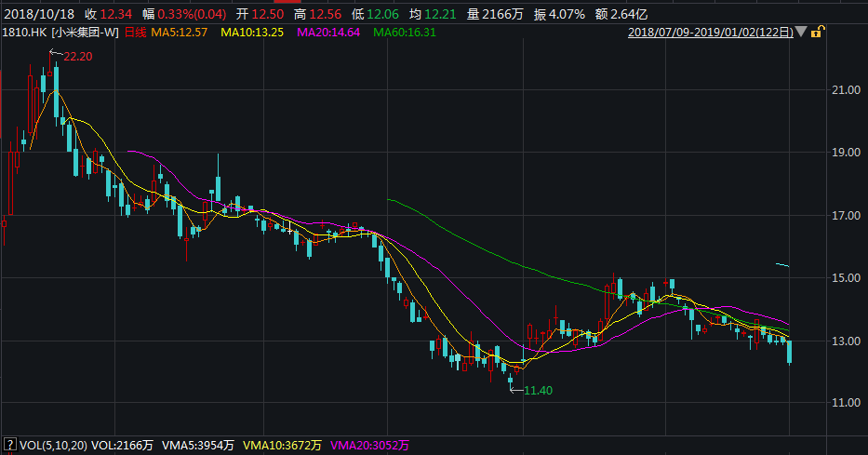Click the turnover value 额 2.64亿
Viewport: 868px width, 455px height.
coord(621,14)
